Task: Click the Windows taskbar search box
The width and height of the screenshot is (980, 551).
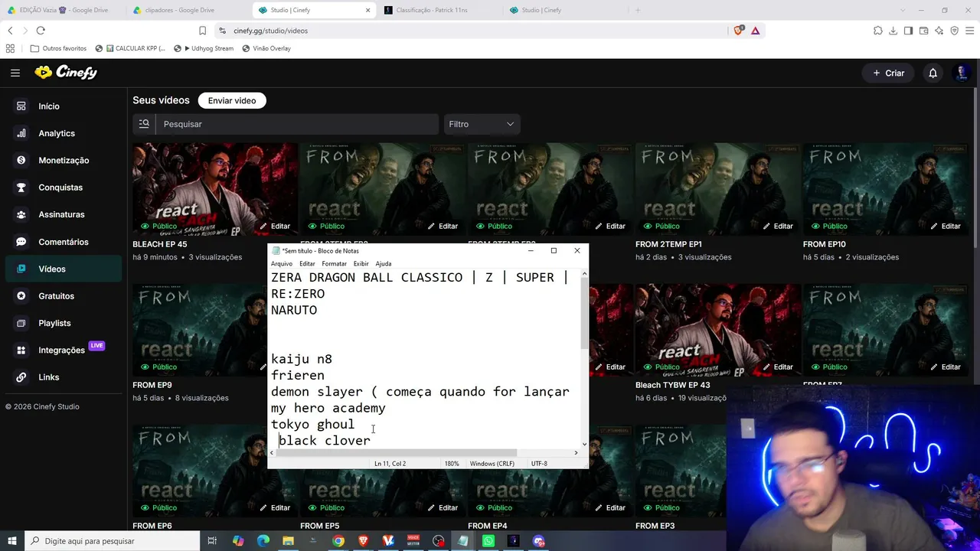Action: pyautogui.click(x=113, y=541)
